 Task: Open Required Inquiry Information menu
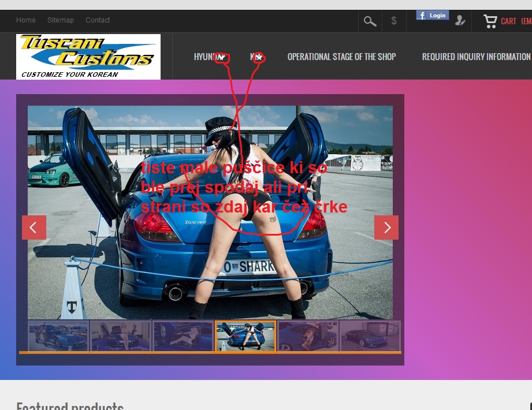pos(476,57)
